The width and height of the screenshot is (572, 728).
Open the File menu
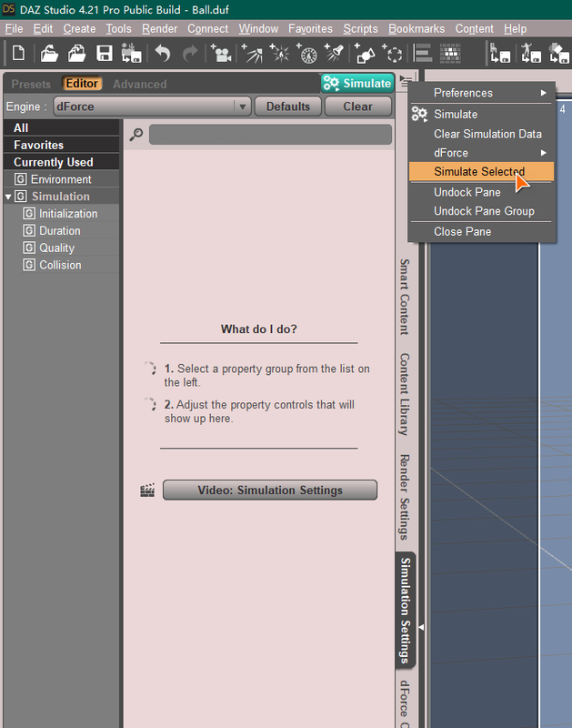tap(14, 29)
